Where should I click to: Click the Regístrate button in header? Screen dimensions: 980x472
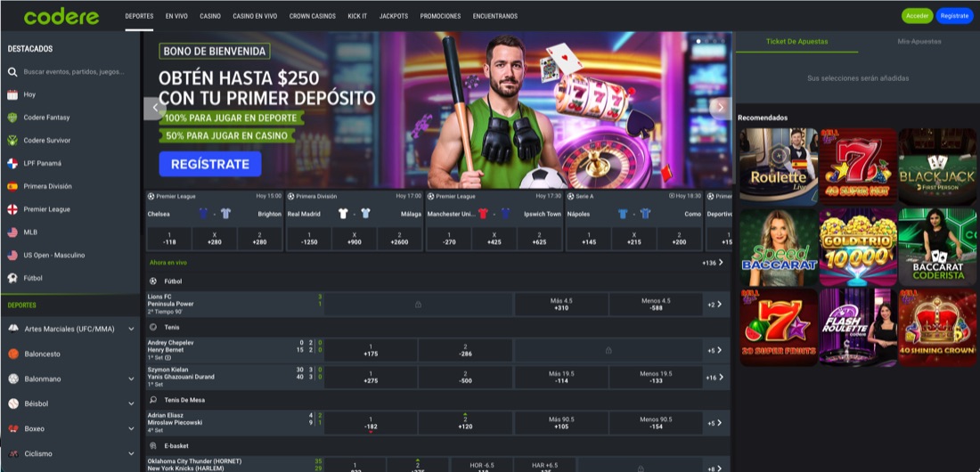[954, 16]
